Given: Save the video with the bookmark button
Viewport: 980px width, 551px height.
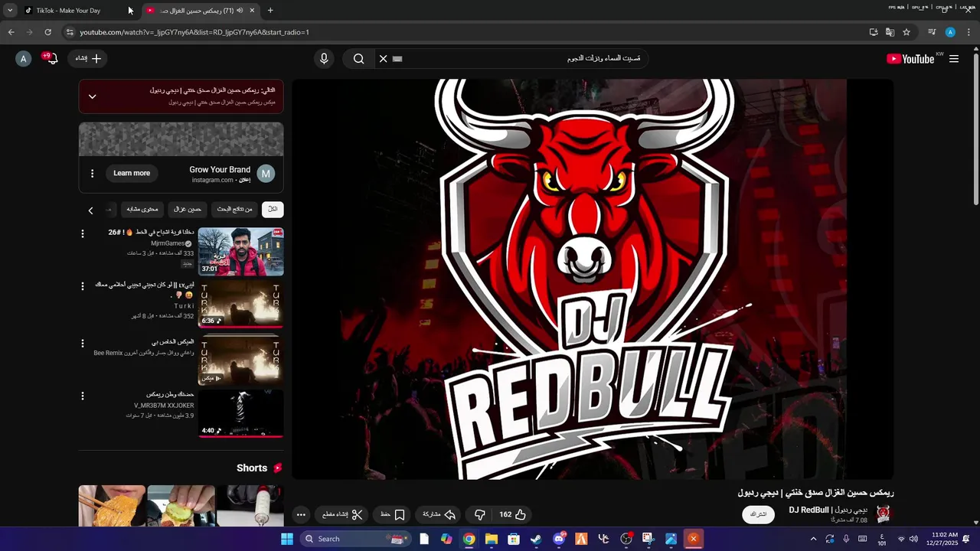Looking at the screenshot, I should point(393,514).
